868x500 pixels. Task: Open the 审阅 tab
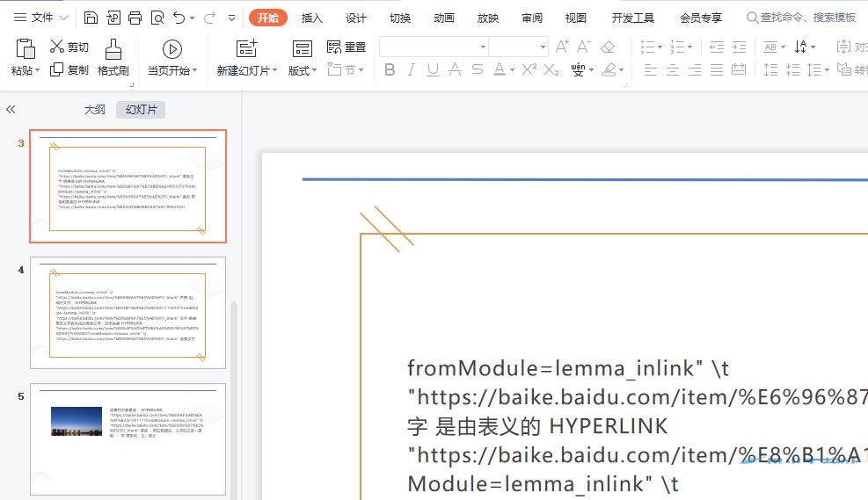click(x=532, y=18)
